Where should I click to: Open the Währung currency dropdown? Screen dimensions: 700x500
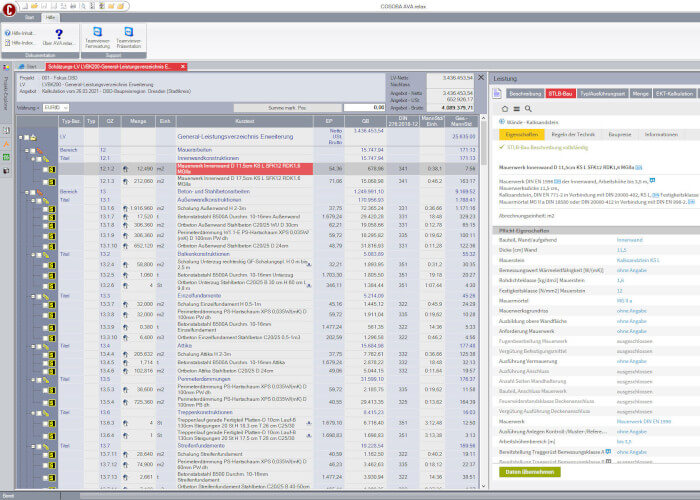click(x=65, y=108)
